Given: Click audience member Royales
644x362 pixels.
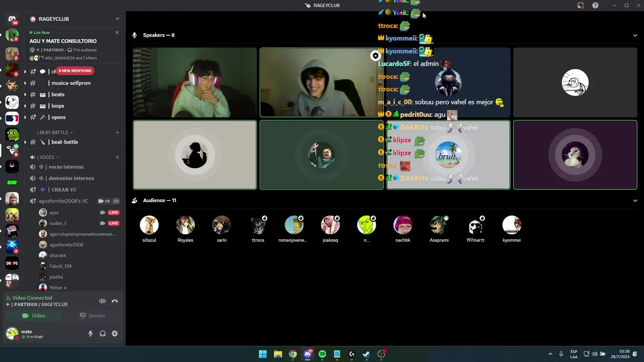Looking at the screenshot, I should (185, 229).
